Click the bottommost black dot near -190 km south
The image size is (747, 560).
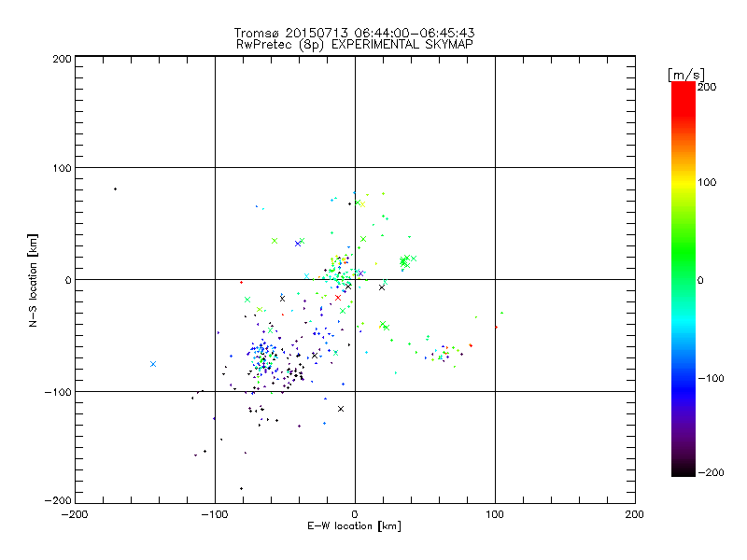click(241, 488)
